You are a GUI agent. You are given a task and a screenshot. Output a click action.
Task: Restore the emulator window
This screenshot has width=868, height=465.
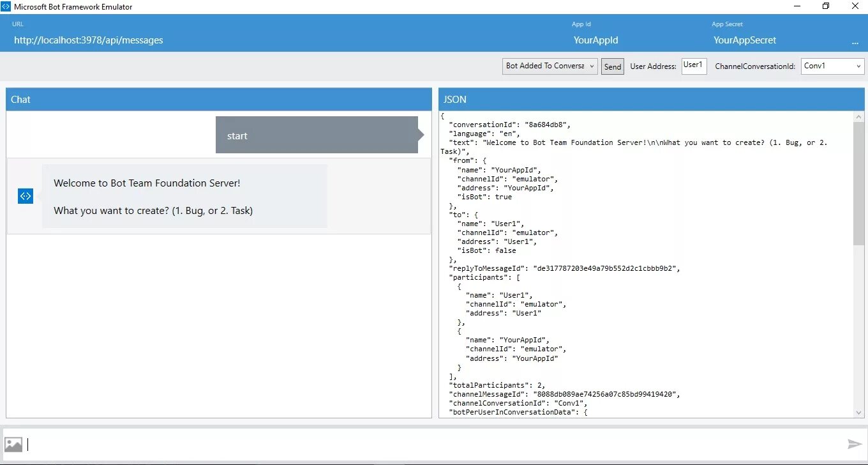point(826,6)
